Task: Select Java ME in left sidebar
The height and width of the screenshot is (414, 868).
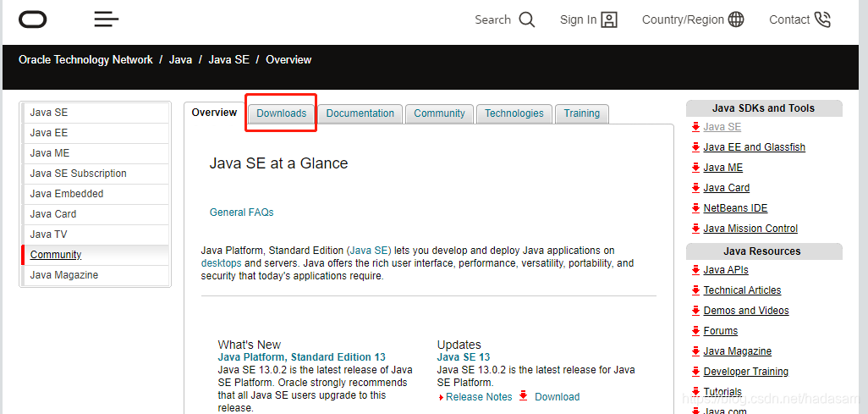Action: pos(96,153)
